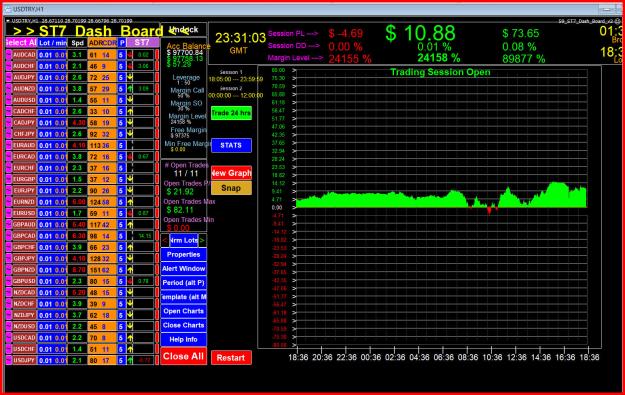Toggle the magenta selector box beside NZDCHF
This screenshot has width=625, height=395.
pyautogui.click(x=8, y=303)
